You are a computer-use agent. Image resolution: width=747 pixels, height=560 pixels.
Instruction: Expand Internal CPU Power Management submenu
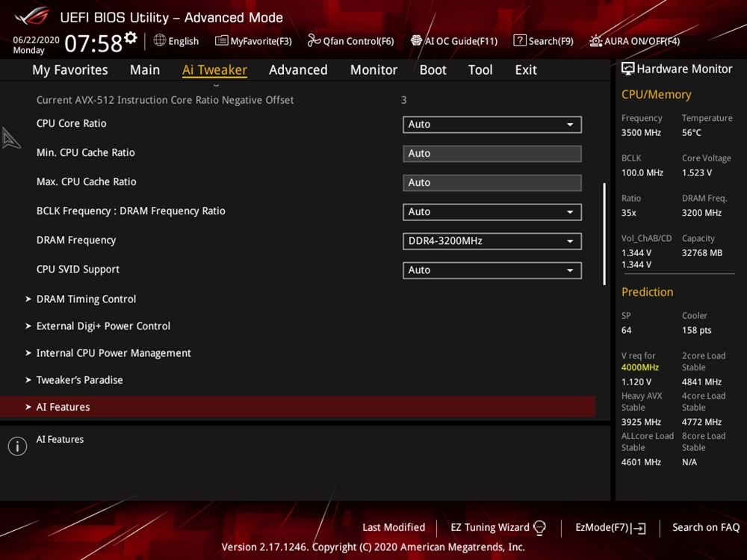pos(108,353)
